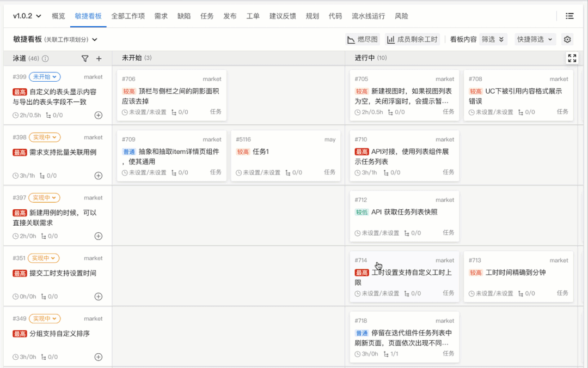The width and height of the screenshot is (588, 368).
Task: Click the burndown chart icon
Action: pyautogui.click(x=351, y=39)
